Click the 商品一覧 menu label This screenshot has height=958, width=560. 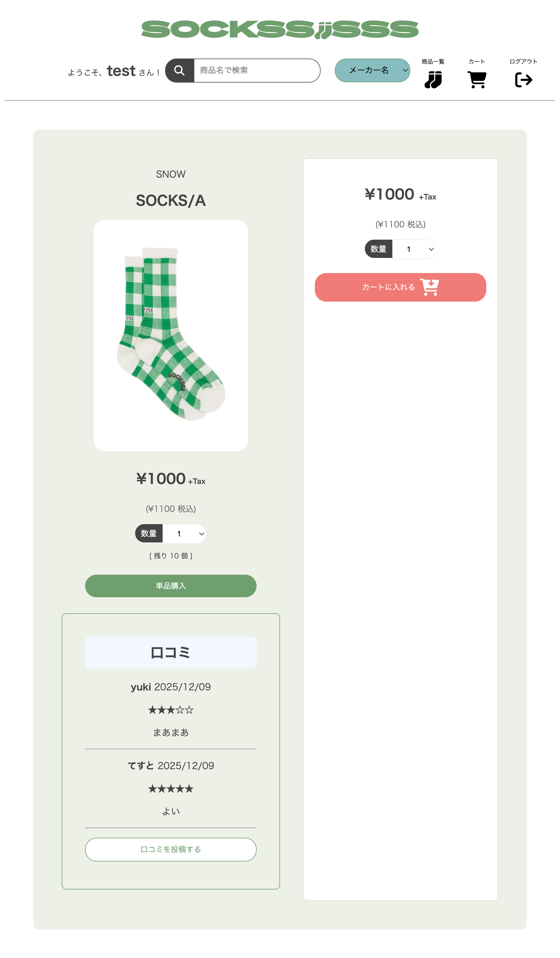pos(433,62)
